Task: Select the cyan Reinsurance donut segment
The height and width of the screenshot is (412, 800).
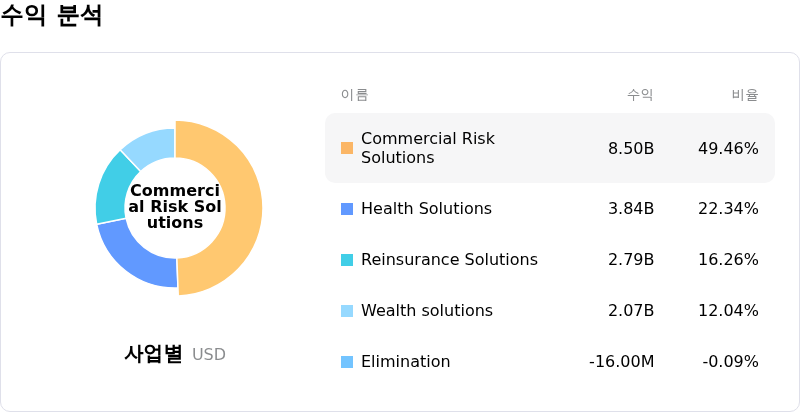Action: 111,188
